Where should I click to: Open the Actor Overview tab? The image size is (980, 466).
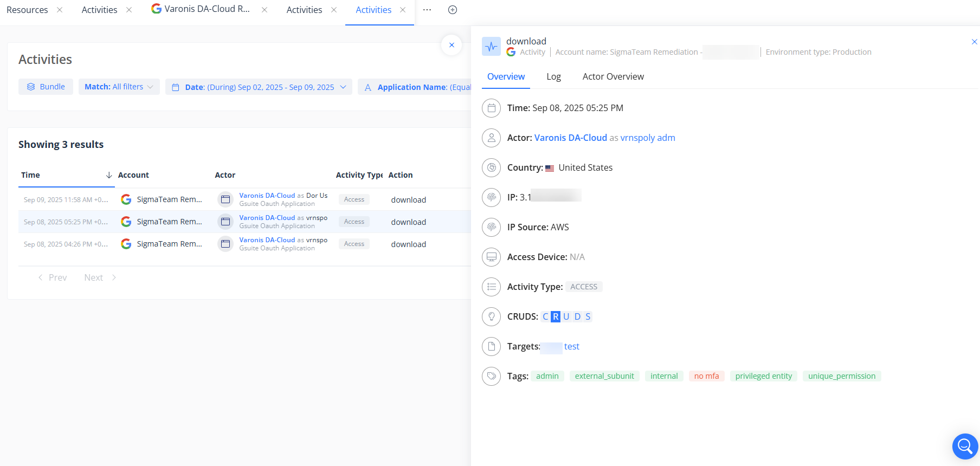(613, 76)
